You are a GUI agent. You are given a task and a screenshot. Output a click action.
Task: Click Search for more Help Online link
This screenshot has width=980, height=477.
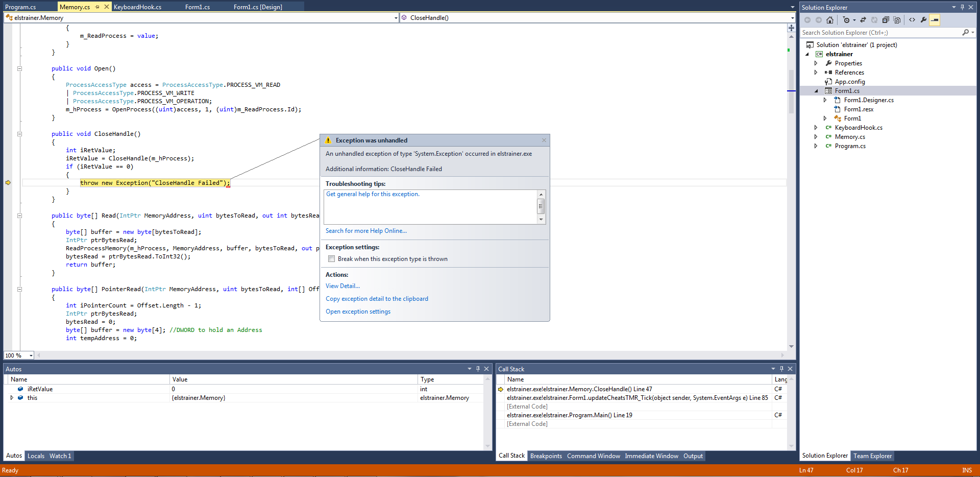(366, 231)
